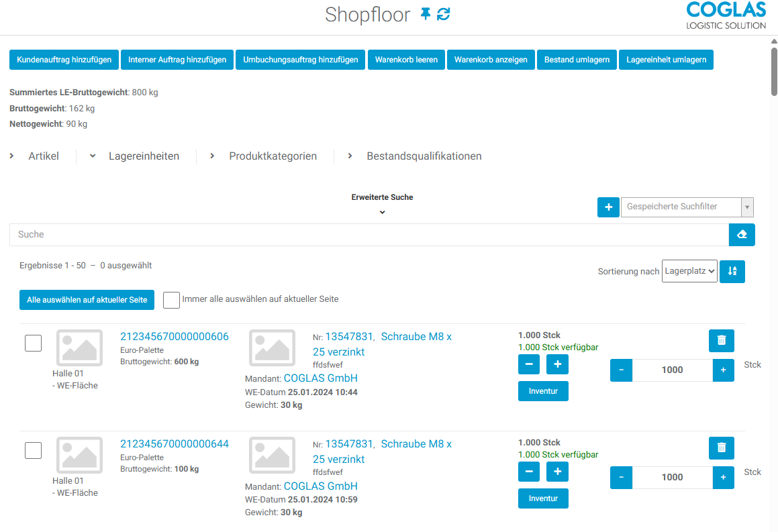The height and width of the screenshot is (532, 778).
Task: Click trash icon for pallet 212345670000000644
Action: [722, 448]
